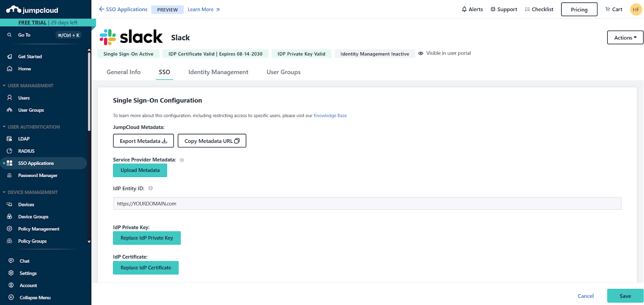Viewport: 644px width, 305px height.
Task: Open the HF user avatar menu
Action: (x=636, y=10)
